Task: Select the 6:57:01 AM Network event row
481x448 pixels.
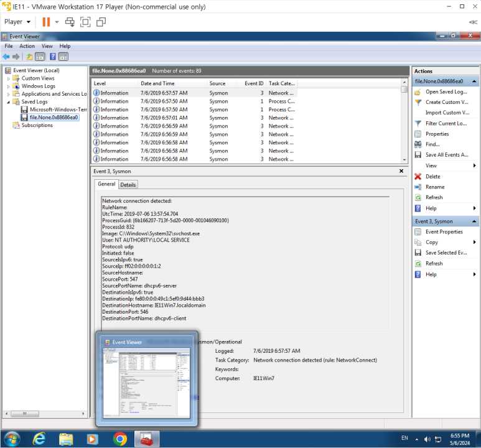Action: click(194, 118)
